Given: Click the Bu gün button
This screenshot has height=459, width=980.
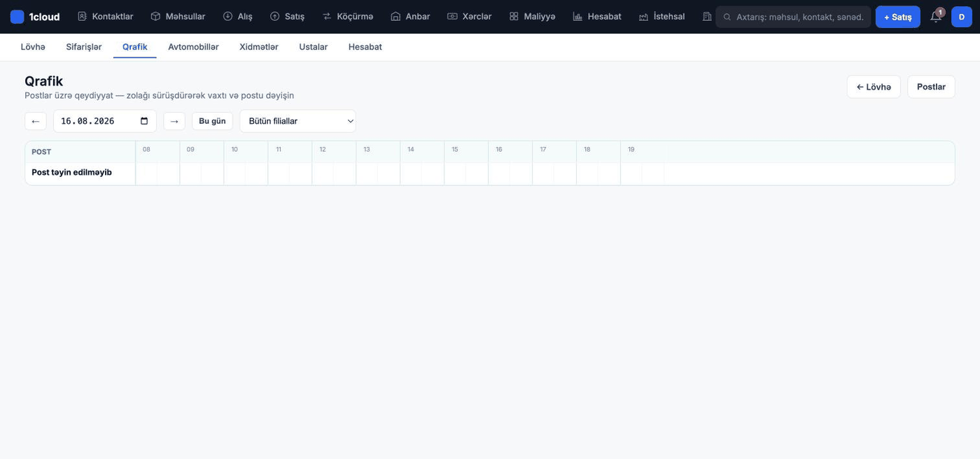Looking at the screenshot, I should [x=212, y=121].
